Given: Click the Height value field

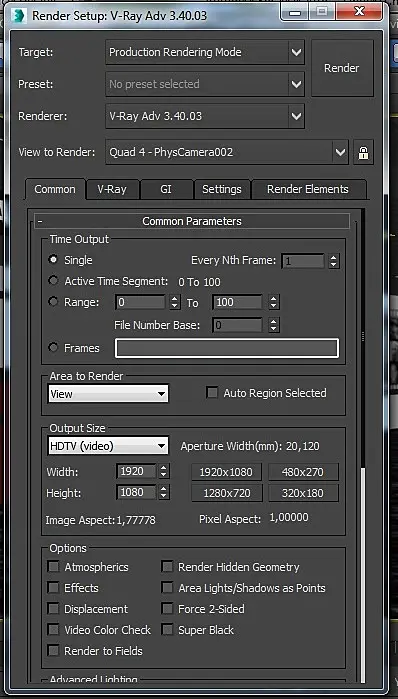Looking at the screenshot, I should 136,493.
